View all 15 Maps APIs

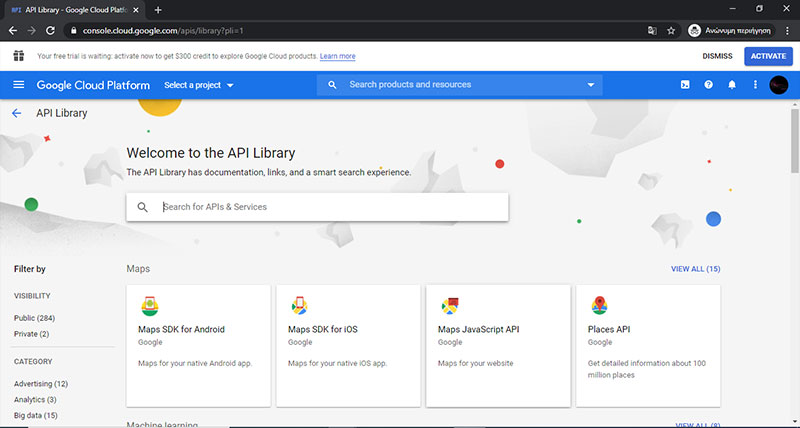695,269
